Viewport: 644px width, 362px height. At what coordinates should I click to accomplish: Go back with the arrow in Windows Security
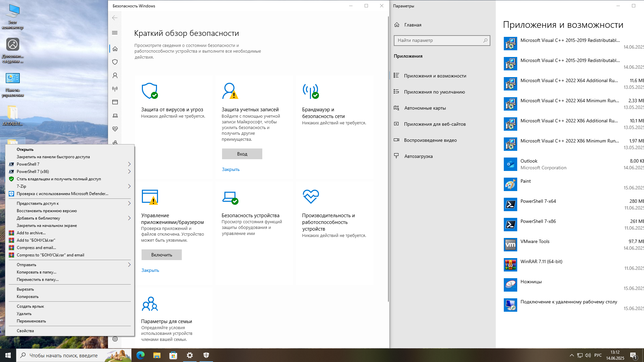coord(115,18)
